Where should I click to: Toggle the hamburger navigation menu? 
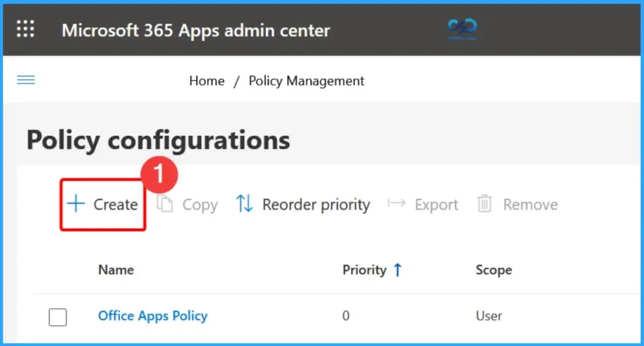pyautogui.click(x=26, y=80)
